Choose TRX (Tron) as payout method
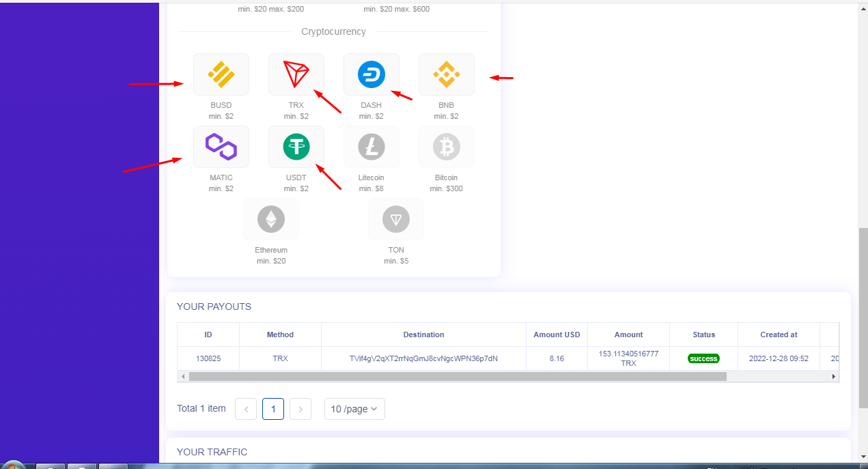 (x=296, y=74)
